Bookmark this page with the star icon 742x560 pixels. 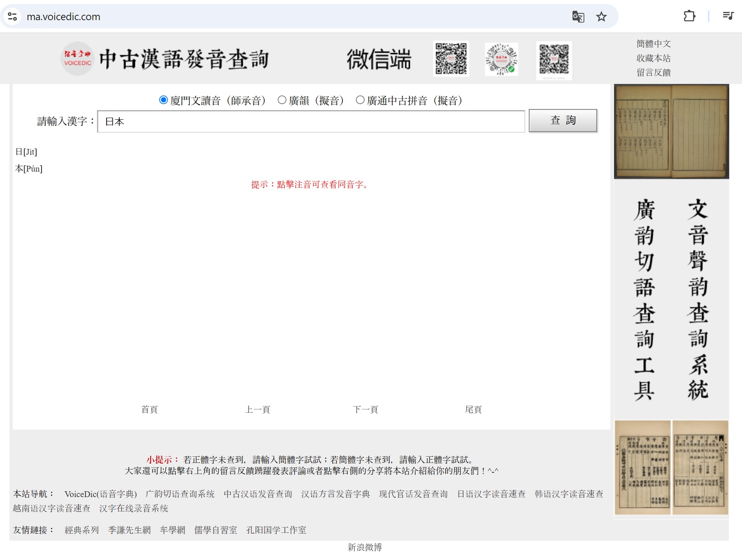coord(601,16)
